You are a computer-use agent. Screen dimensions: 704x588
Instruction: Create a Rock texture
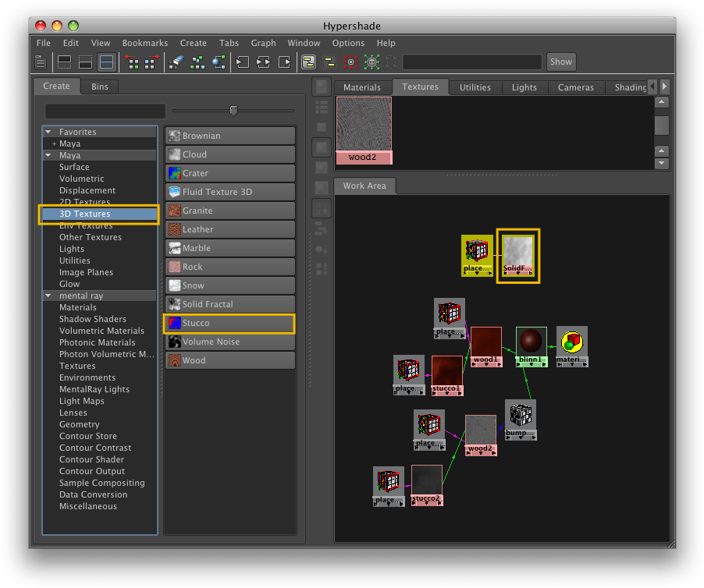[230, 267]
